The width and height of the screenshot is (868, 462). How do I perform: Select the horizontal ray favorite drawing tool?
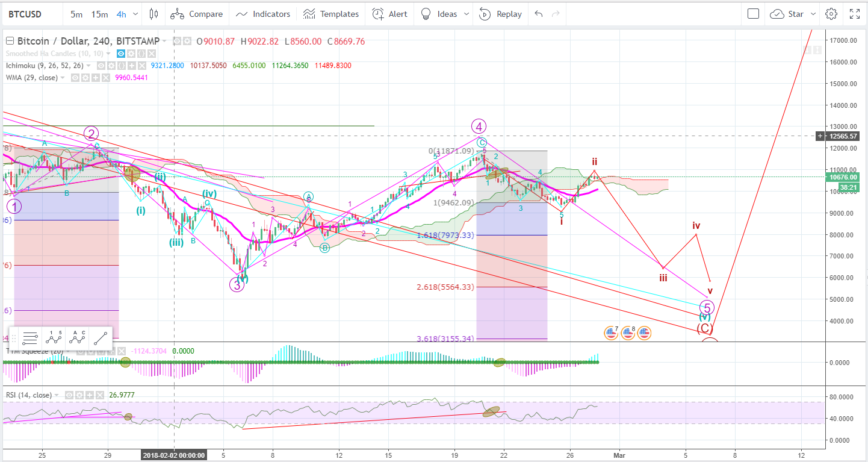tap(30, 338)
